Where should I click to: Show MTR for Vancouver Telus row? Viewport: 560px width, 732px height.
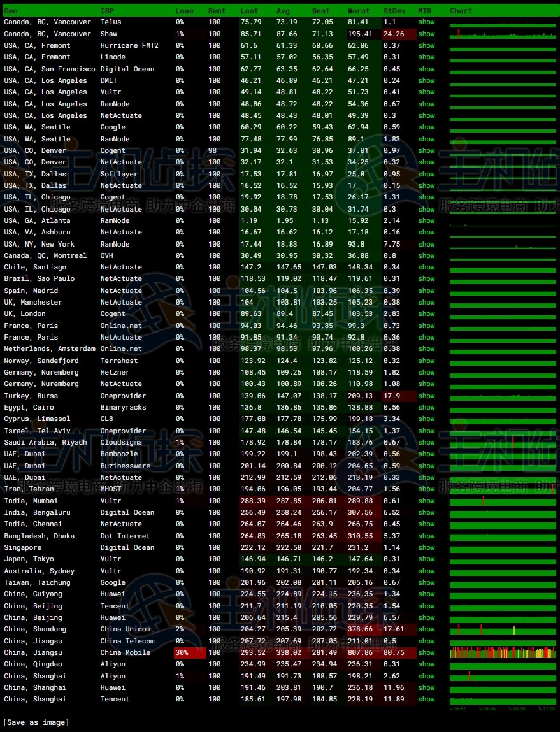tap(426, 22)
